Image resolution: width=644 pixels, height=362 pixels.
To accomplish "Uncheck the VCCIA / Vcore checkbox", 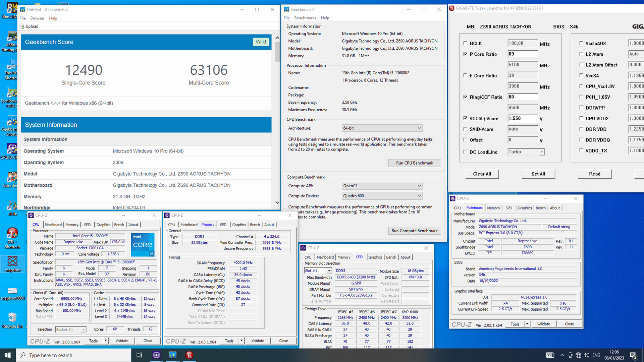I will (x=465, y=118).
